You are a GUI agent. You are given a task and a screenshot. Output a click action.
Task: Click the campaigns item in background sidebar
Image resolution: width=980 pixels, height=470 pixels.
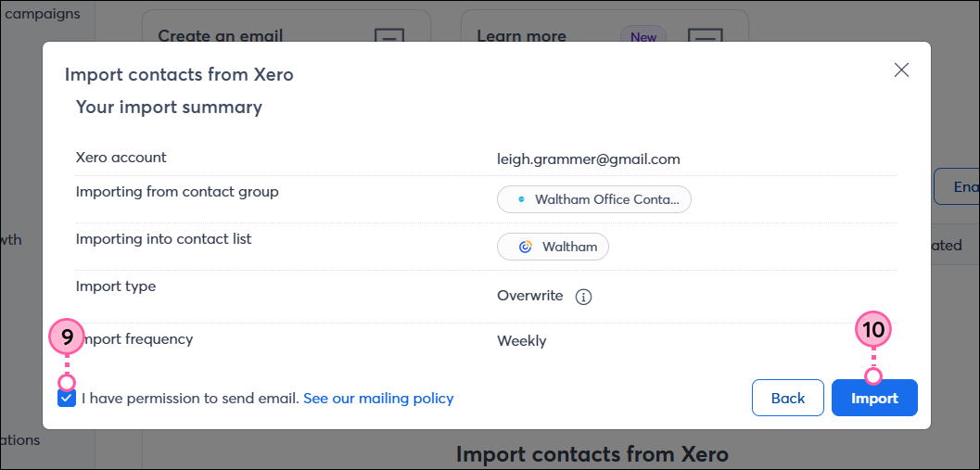43,14
